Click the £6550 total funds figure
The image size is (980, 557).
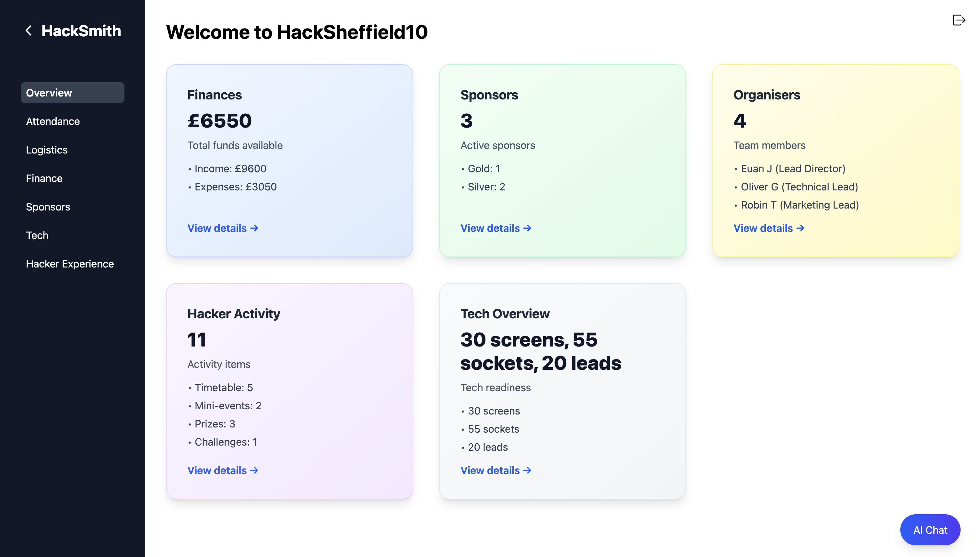pos(219,121)
